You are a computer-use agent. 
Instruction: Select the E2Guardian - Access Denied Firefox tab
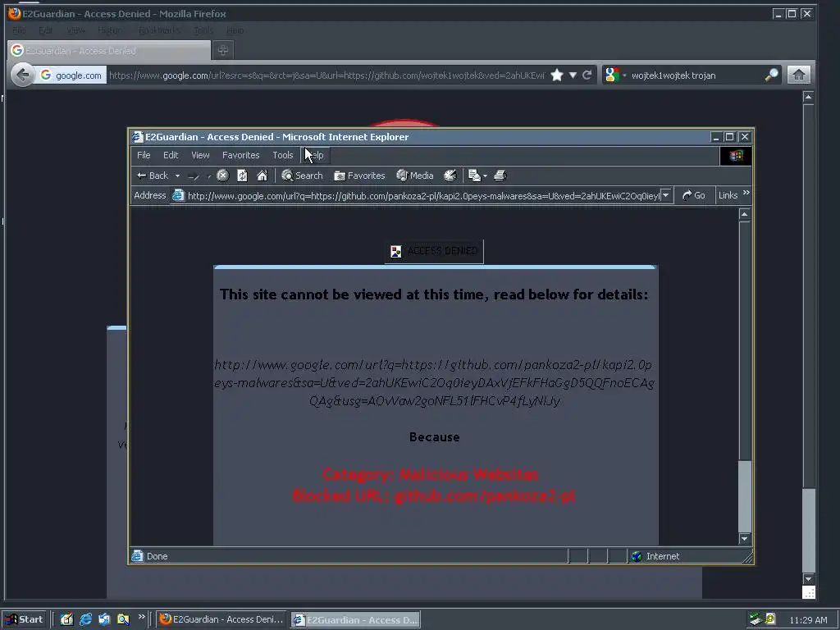(x=109, y=50)
